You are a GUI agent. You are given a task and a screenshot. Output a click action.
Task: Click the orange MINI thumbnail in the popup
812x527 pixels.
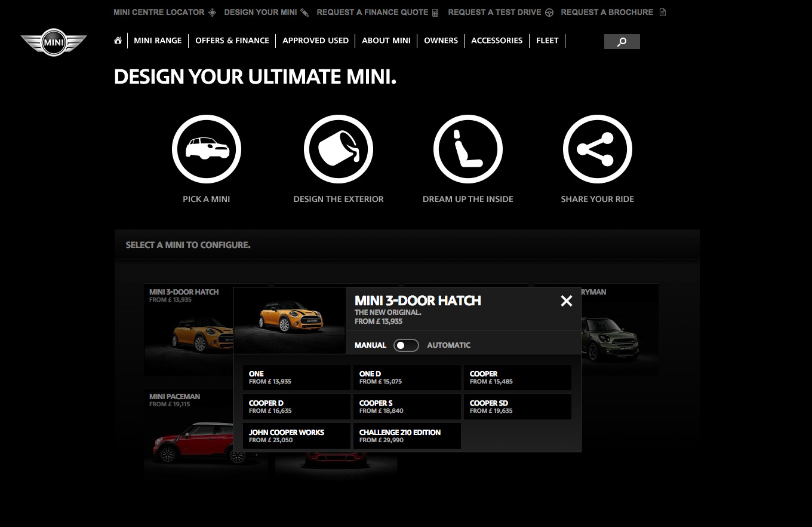290,321
